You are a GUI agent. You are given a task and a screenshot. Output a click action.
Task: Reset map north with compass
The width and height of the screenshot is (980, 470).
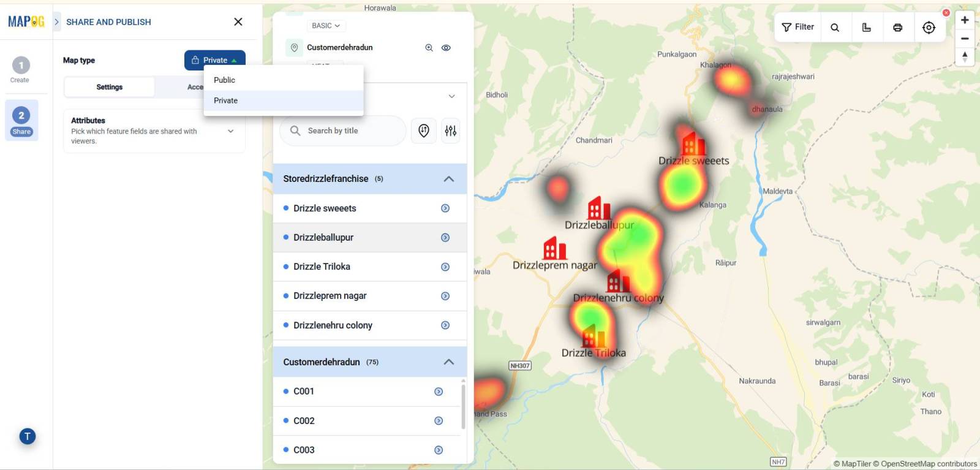pyautogui.click(x=965, y=57)
